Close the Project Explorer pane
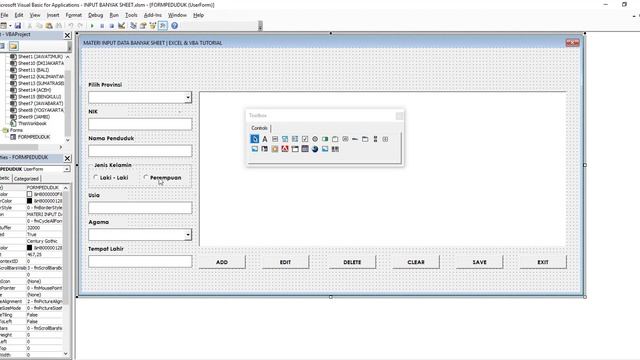This screenshot has width=640, height=360. (x=67, y=36)
